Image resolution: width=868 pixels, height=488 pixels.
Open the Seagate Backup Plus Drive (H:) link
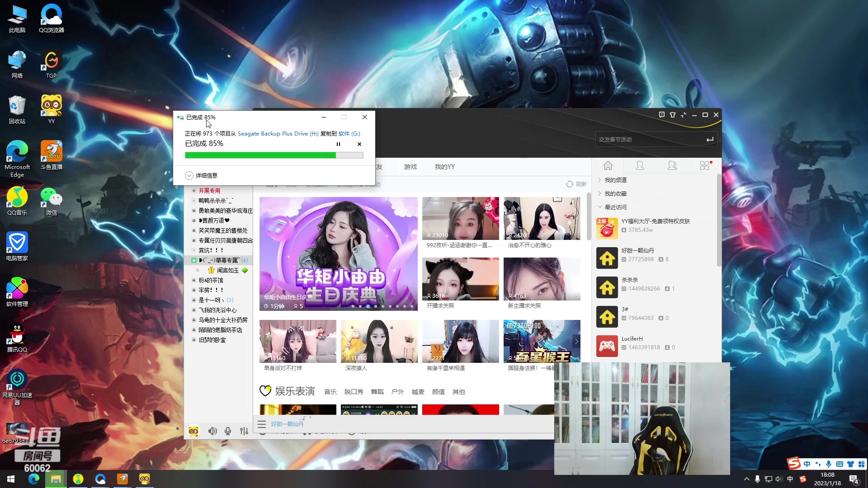(278, 134)
